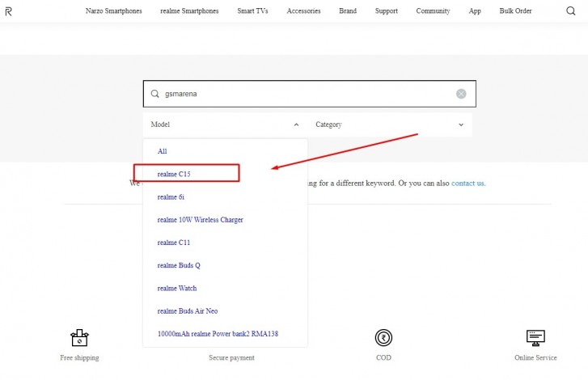Click the Free shipping box icon

click(79, 338)
